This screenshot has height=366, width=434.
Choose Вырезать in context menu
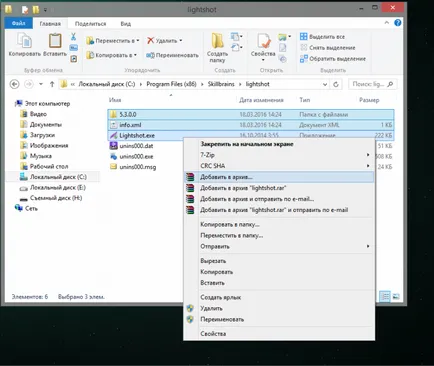[279, 261]
